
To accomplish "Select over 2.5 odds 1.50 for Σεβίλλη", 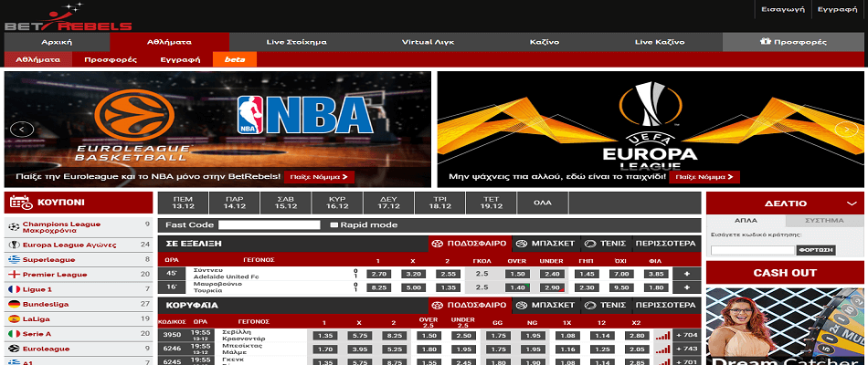I will (x=428, y=335).
